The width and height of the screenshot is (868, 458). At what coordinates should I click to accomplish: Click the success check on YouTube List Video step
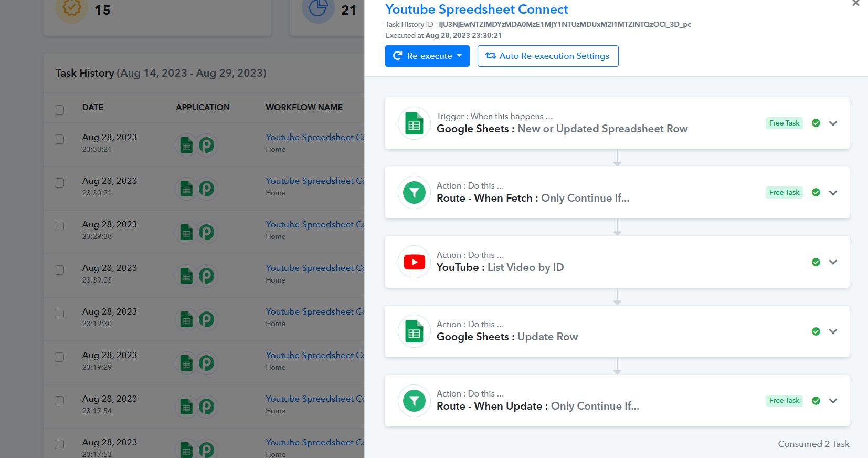point(816,262)
